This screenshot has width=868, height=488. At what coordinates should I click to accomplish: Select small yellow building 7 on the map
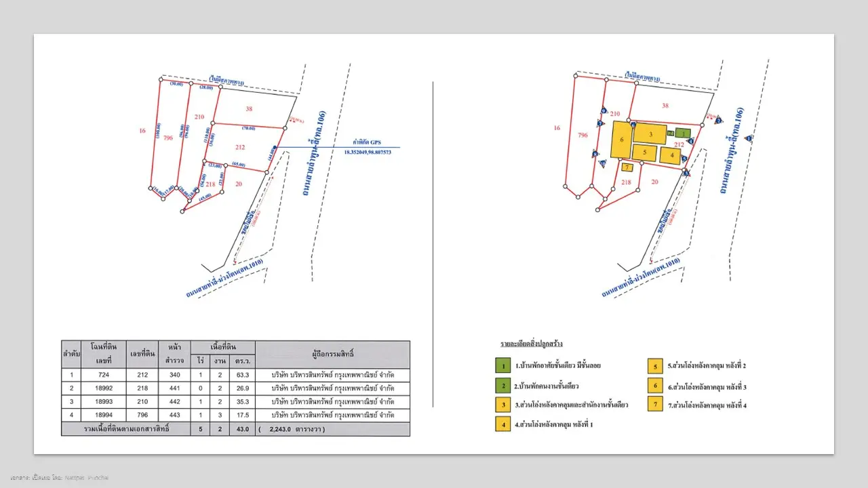627,167
